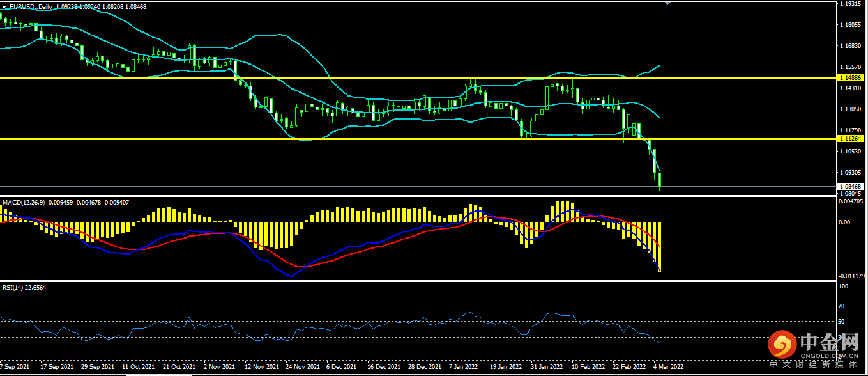Click the RSI scale 100 label
The image size is (868, 376).
point(843,287)
